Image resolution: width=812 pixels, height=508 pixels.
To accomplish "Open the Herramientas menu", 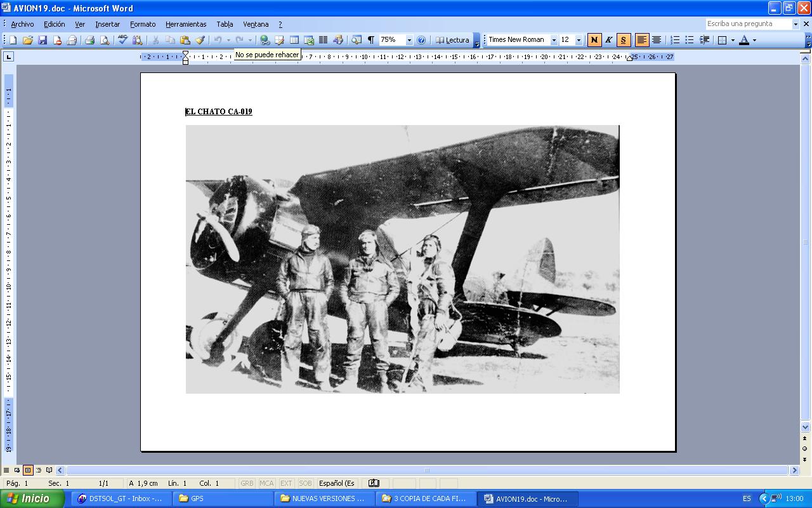I will click(x=186, y=24).
